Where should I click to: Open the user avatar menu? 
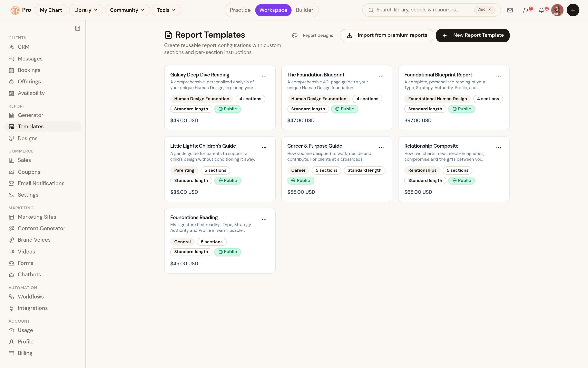click(x=557, y=10)
